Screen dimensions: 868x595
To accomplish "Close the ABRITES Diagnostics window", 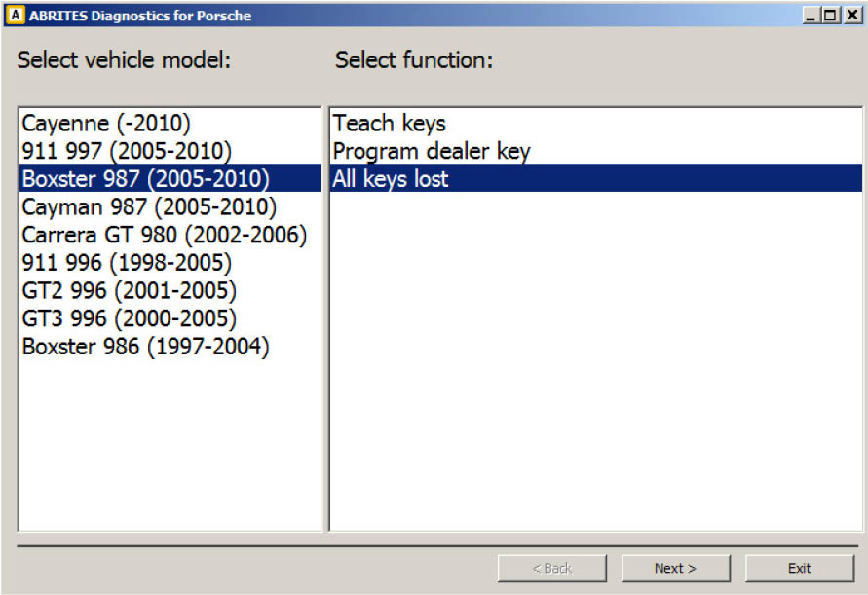I will coord(849,16).
